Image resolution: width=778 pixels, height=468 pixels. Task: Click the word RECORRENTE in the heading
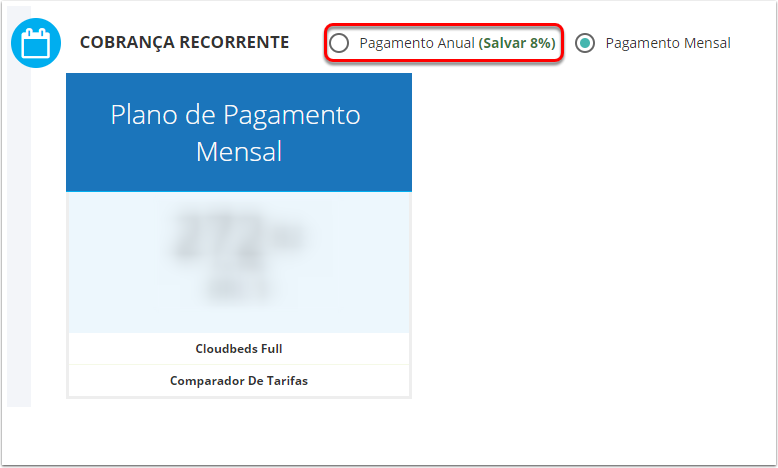click(234, 43)
